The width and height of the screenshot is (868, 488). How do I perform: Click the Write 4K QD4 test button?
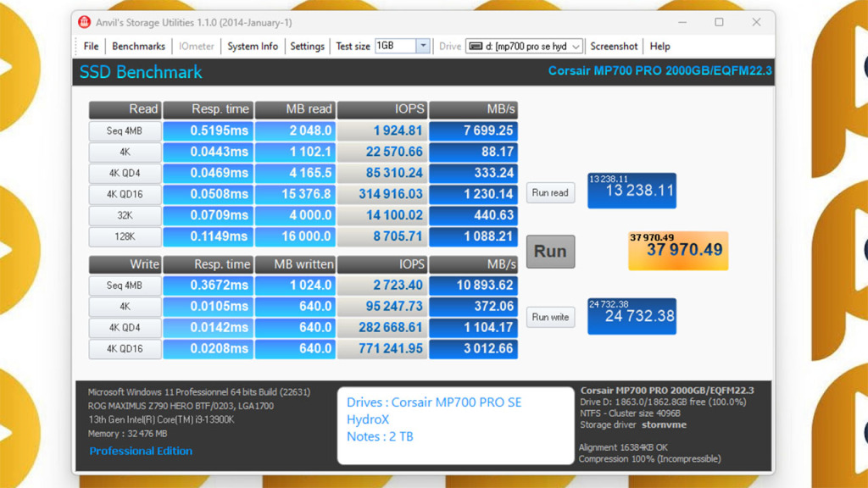click(125, 328)
